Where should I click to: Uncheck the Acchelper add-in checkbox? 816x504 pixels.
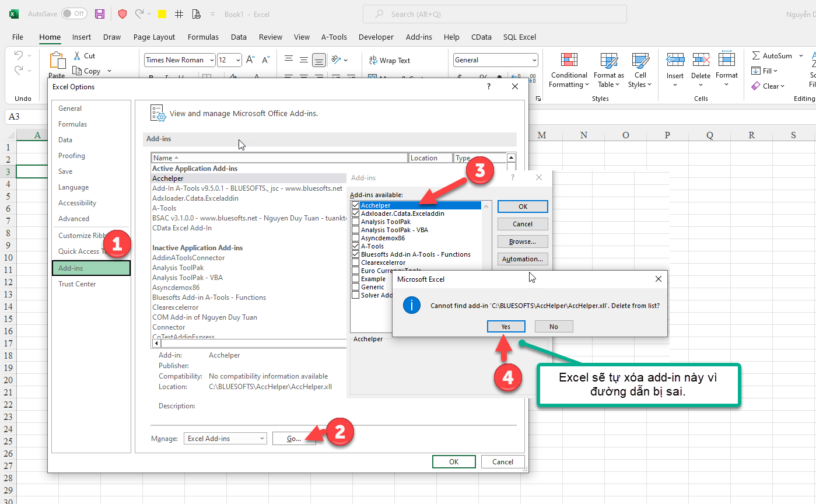(355, 205)
